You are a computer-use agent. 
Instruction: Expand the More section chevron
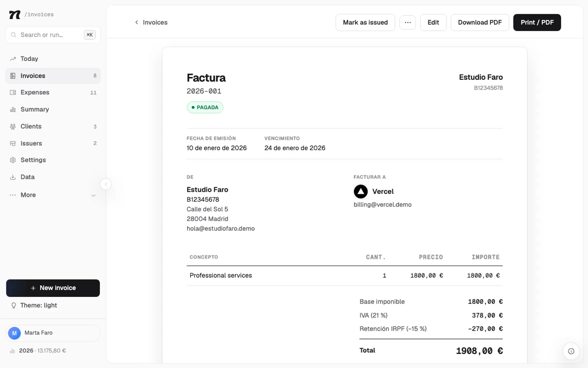coord(93,195)
